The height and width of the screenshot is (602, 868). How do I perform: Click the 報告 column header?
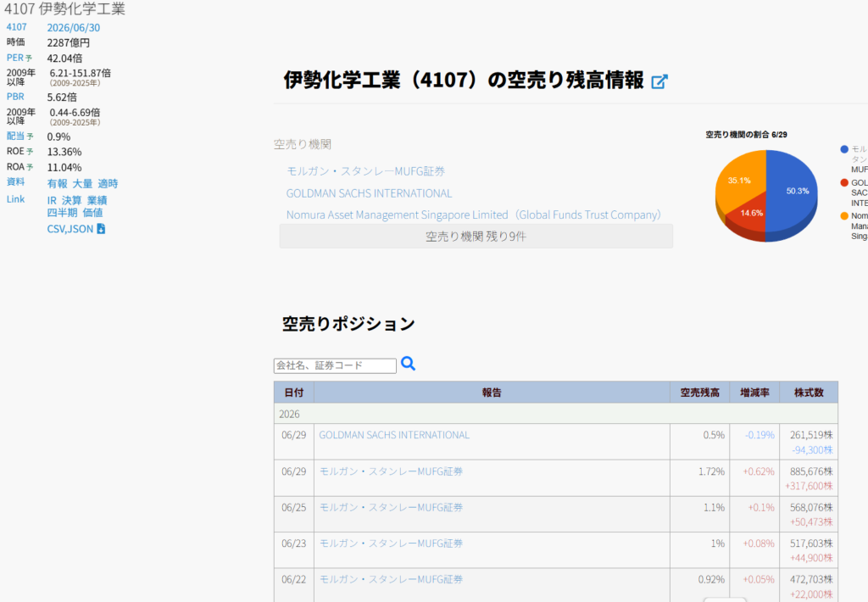click(492, 392)
